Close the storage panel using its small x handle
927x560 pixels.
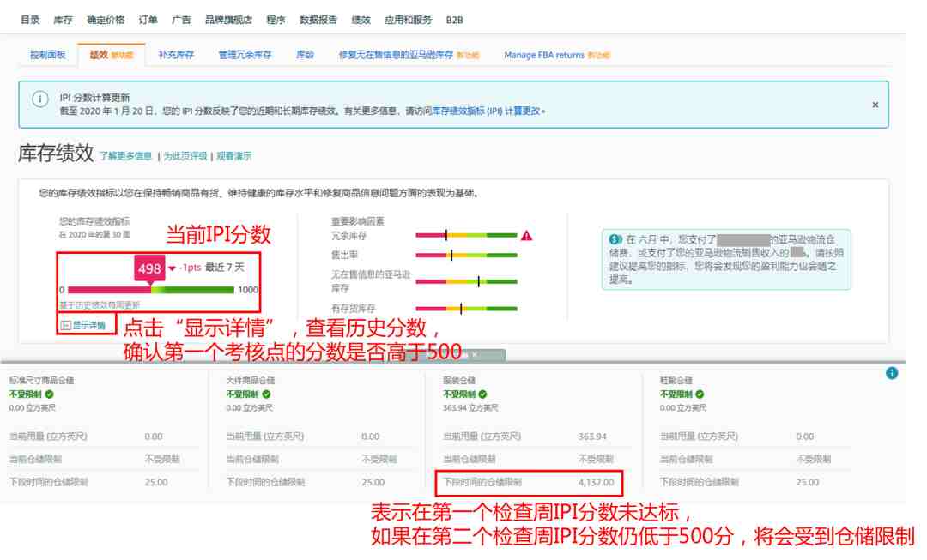tap(474, 354)
